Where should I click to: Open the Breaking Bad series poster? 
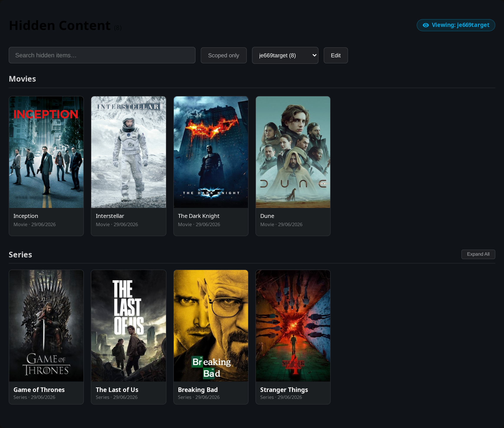(211, 326)
